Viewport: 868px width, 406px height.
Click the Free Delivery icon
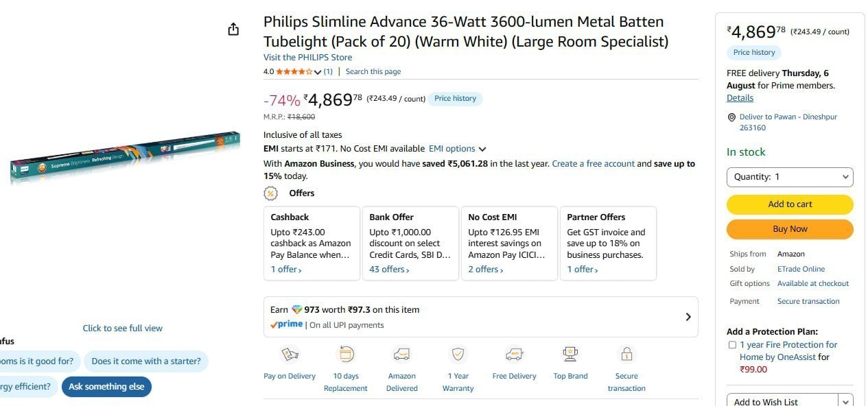pyautogui.click(x=514, y=354)
